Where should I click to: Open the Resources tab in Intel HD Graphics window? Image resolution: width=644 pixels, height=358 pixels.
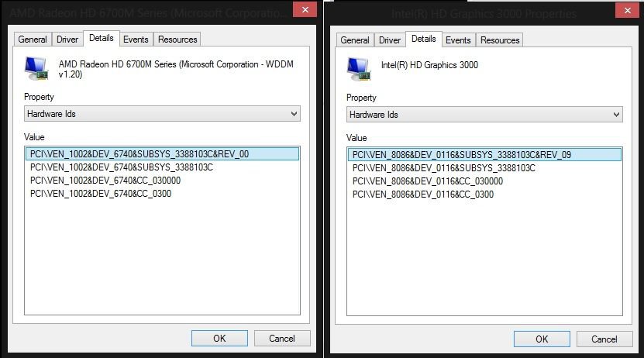[500, 40]
